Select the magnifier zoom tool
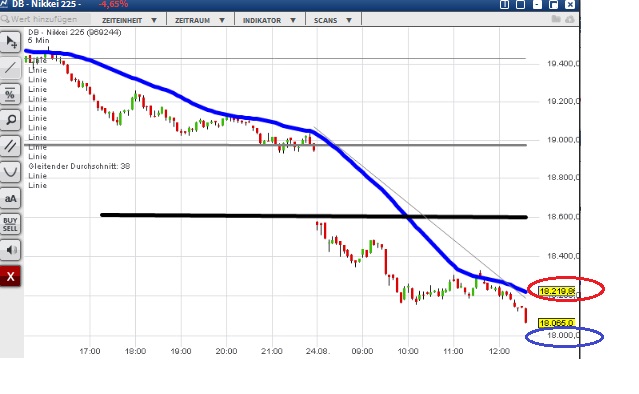The width and height of the screenshot is (639, 394). tap(10, 120)
